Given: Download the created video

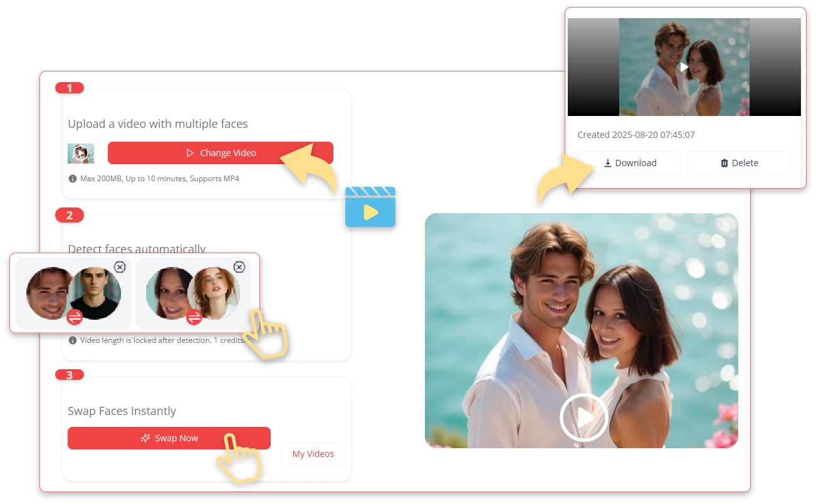Looking at the screenshot, I should point(629,163).
